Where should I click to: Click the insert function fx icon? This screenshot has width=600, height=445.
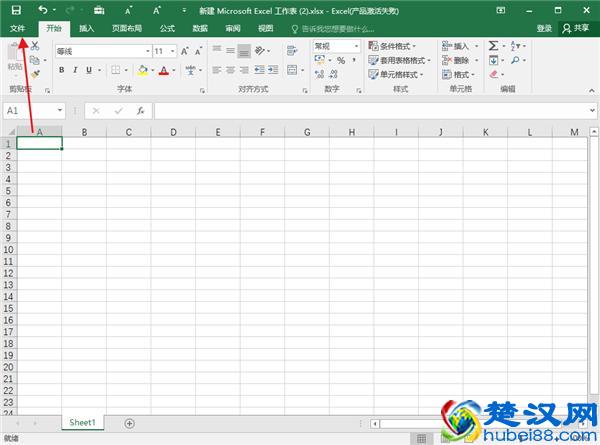tap(140, 110)
